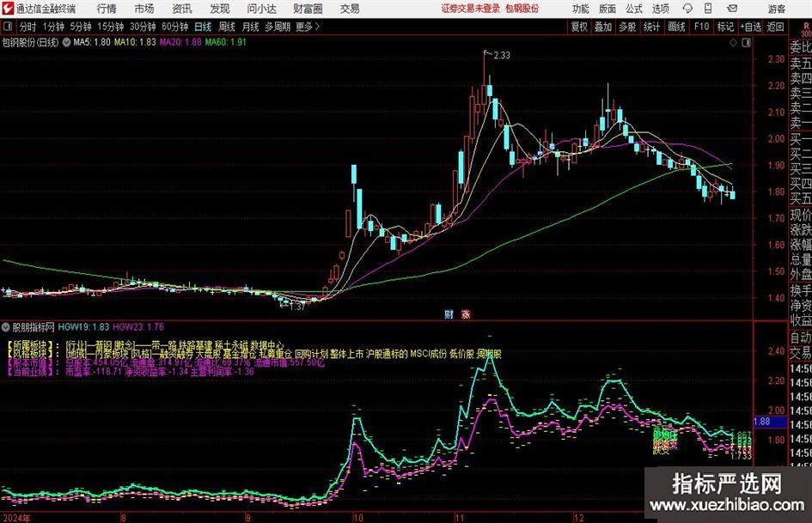Click the red R 300 badge
Image resolution: width=812 pixels, height=523 pixels.
(x=806, y=29)
